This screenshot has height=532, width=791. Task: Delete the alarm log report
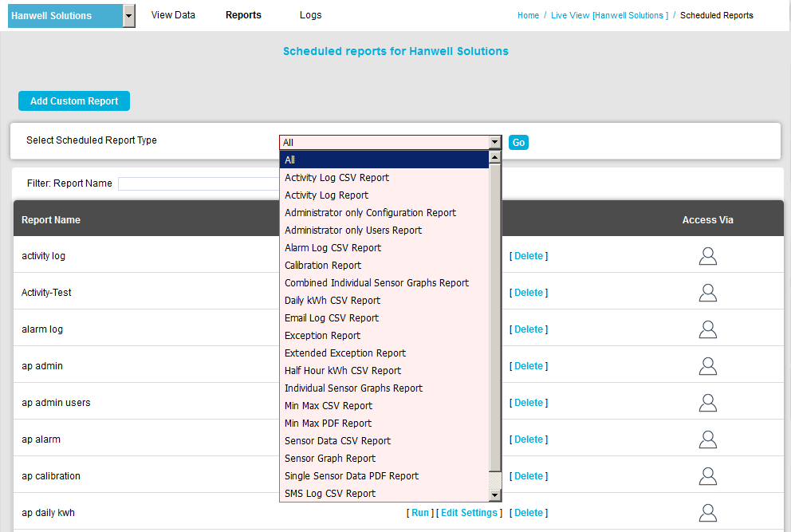coord(528,329)
